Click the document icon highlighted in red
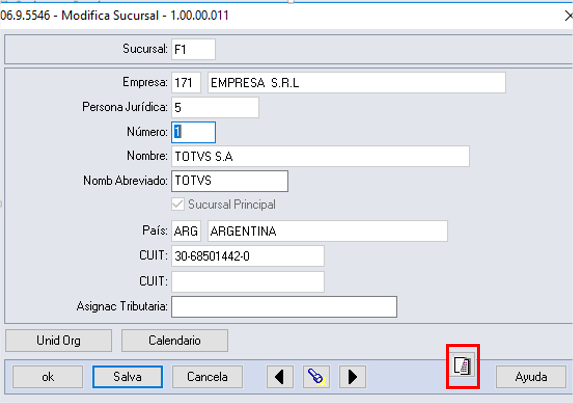Viewport: 573px width, 403px height. point(462,366)
